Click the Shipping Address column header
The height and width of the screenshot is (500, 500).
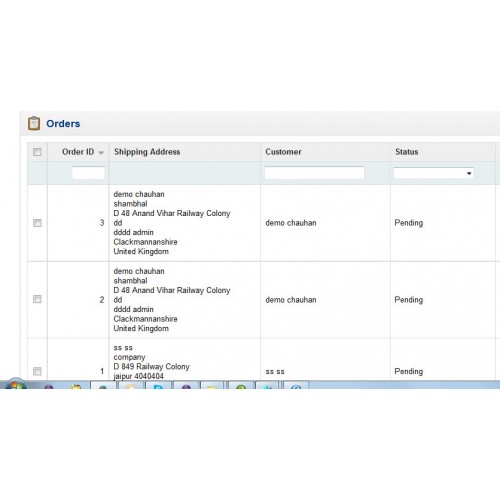click(147, 152)
